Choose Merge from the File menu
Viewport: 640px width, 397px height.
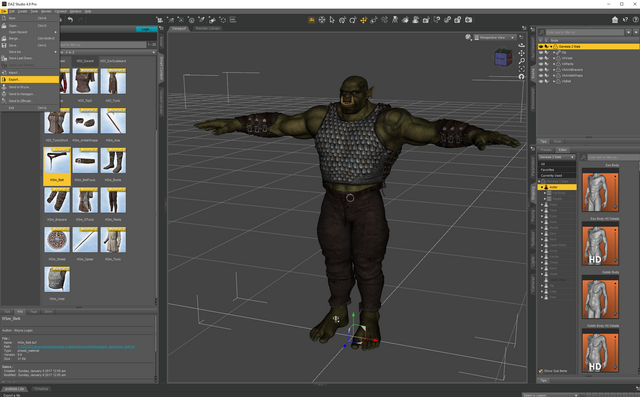pos(29,38)
